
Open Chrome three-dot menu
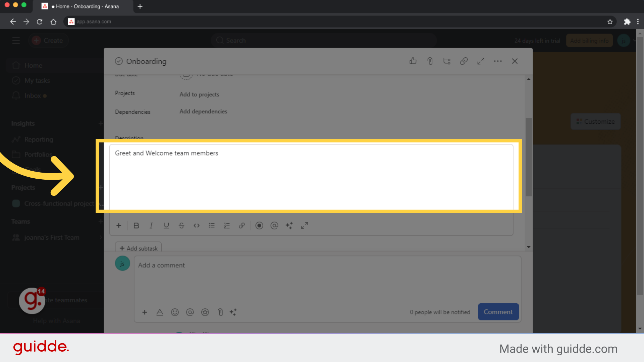click(638, 22)
